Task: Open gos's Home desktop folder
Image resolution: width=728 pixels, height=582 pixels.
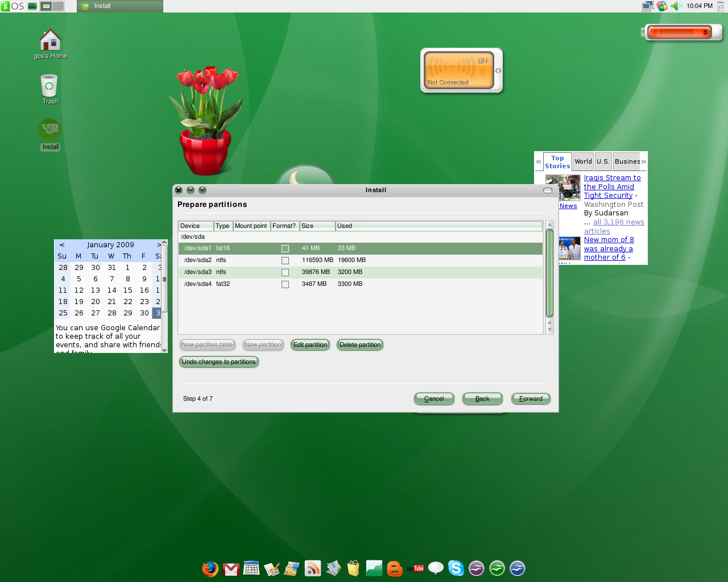Action: pos(51,44)
